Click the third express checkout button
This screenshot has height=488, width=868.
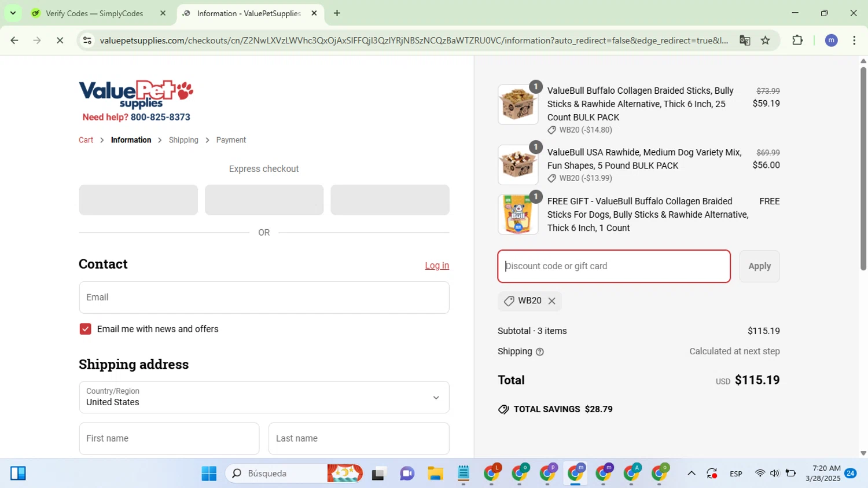[390, 200]
